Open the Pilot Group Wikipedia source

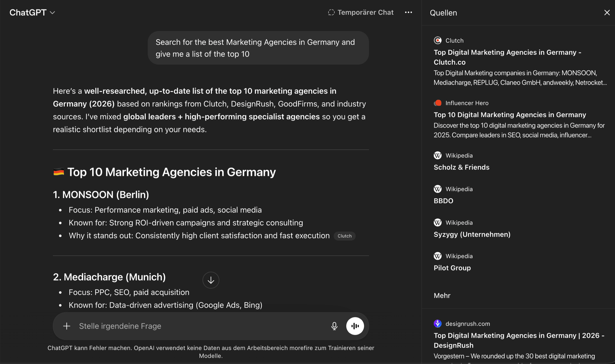[x=452, y=268]
